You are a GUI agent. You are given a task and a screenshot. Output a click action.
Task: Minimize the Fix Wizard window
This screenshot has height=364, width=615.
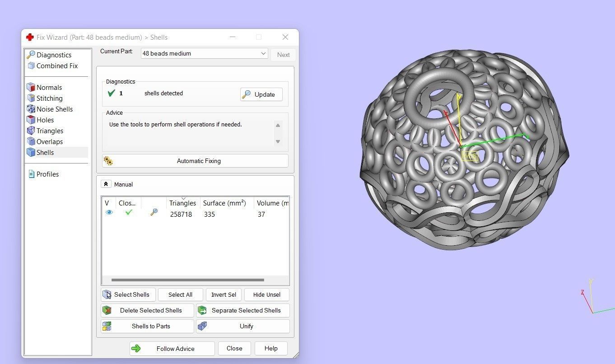pyautogui.click(x=232, y=37)
